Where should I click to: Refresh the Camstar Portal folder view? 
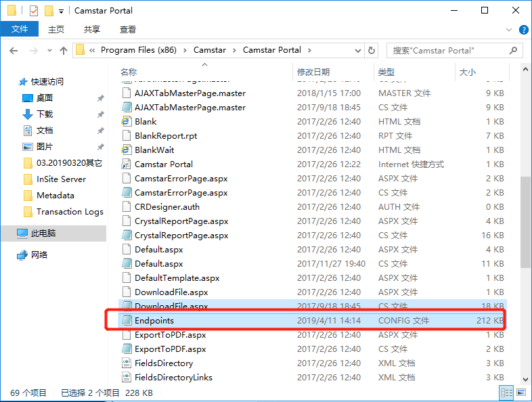click(371, 51)
